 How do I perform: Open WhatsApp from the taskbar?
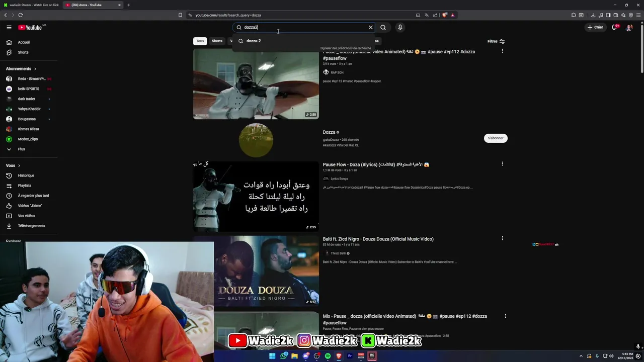[284, 356]
